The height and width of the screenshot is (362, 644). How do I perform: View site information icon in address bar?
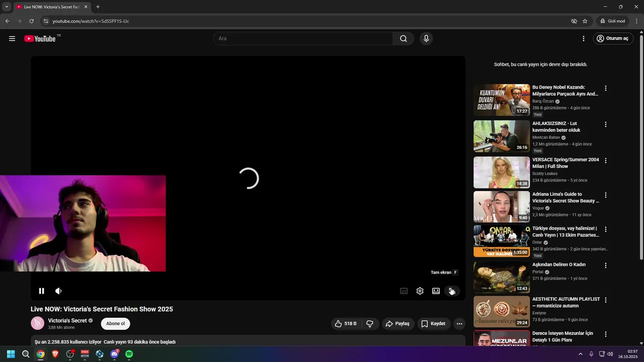pyautogui.click(x=46, y=21)
